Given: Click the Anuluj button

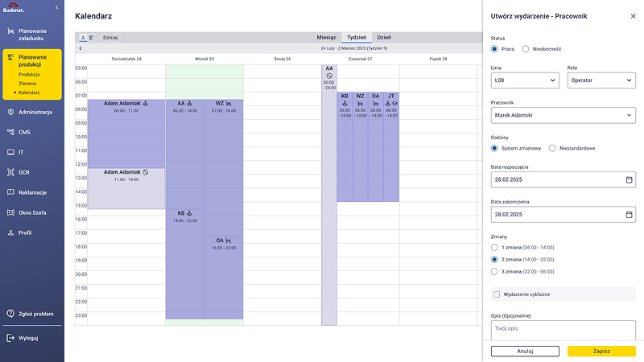Looking at the screenshot, I should tap(525, 351).
